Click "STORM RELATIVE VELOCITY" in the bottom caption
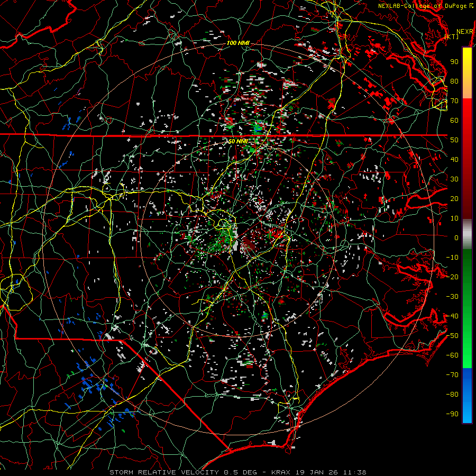The height and width of the screenshot is (476, 476). tap(164, 472)
